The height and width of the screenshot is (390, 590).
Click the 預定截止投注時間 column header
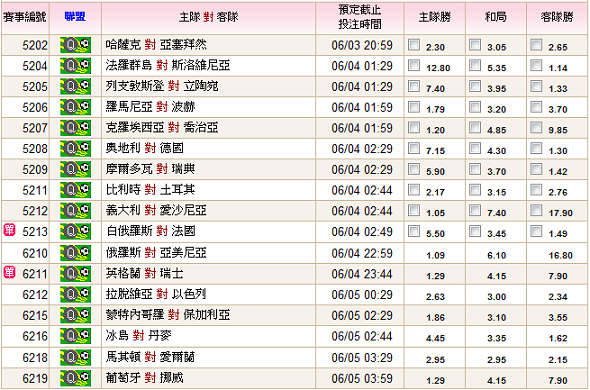click(x=360, y=17)
